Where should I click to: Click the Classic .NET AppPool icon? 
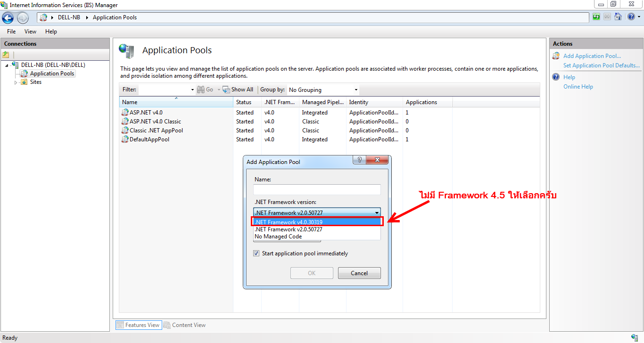point(125,131)
